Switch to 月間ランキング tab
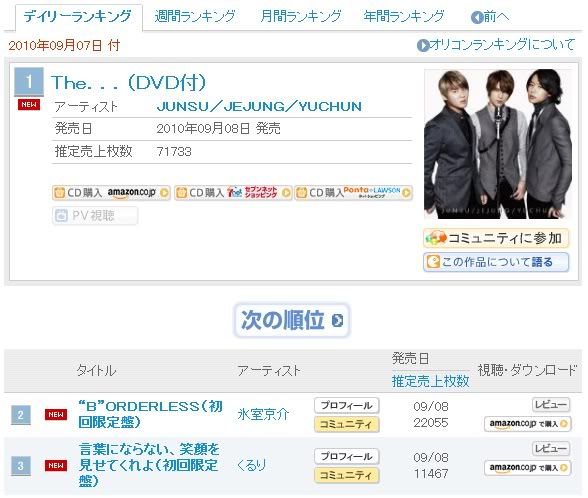This screenshot has width=588, height=498. tap(301, 16)
